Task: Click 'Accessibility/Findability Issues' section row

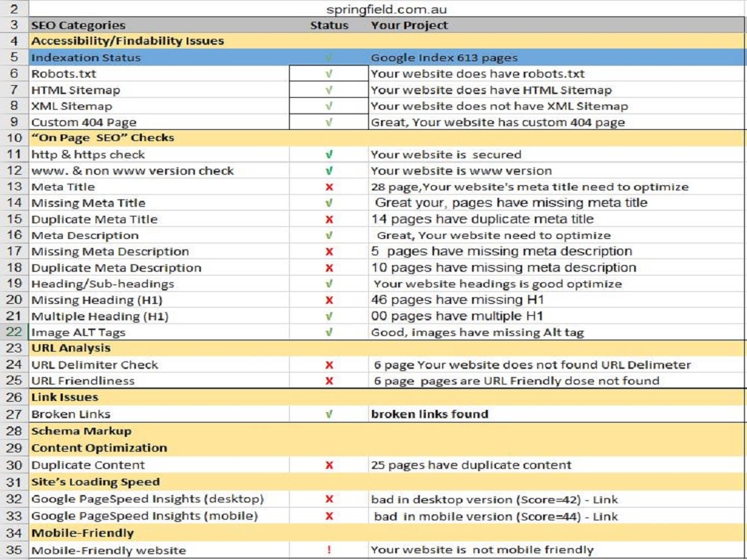Action: pos(387,41)
